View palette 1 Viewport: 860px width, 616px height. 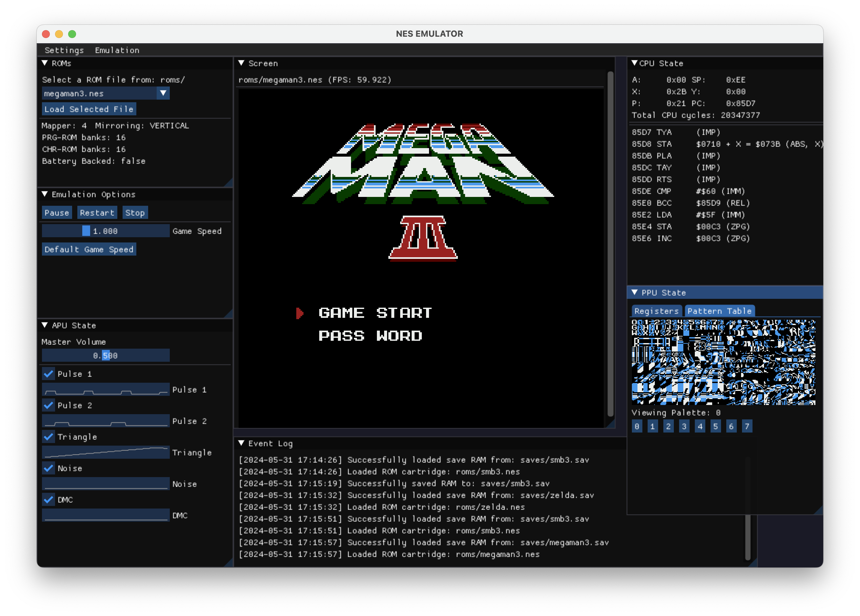coord(653,426)
